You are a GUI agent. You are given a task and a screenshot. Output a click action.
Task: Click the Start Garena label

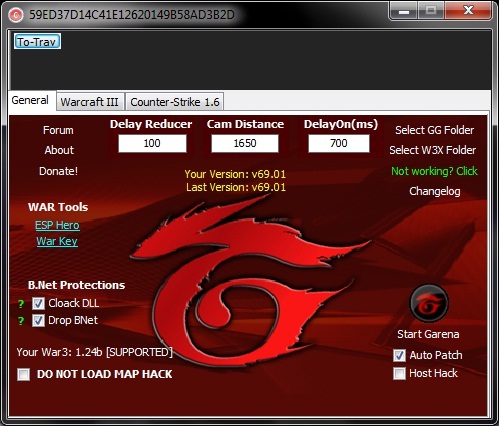(428, 334)
